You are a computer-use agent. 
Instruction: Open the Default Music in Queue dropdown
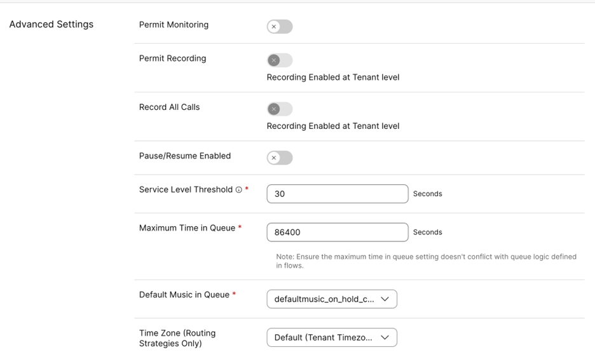(332, 299)
